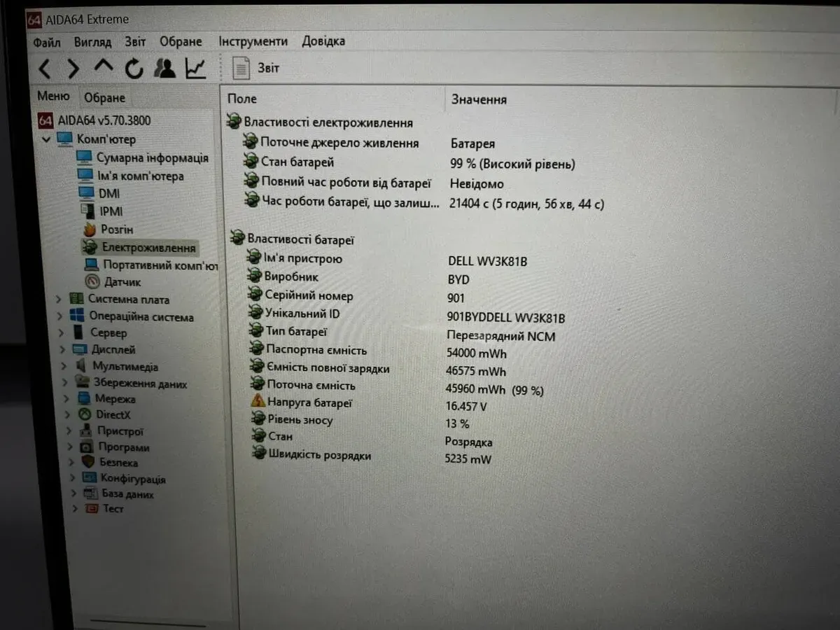The width and height of the screenshot is (840, 630).
Task: Select the Напруга батареї row
Action: tap(309, 402)
